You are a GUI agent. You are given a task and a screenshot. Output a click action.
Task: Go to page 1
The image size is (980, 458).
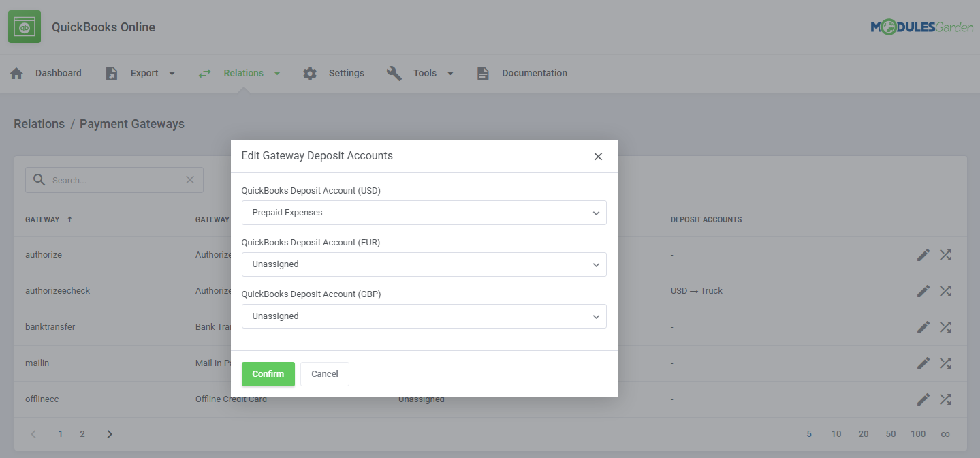[61, 434]
